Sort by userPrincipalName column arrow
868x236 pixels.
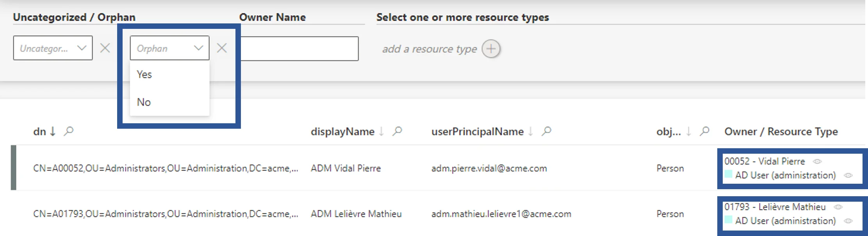[x=531, y=131]
